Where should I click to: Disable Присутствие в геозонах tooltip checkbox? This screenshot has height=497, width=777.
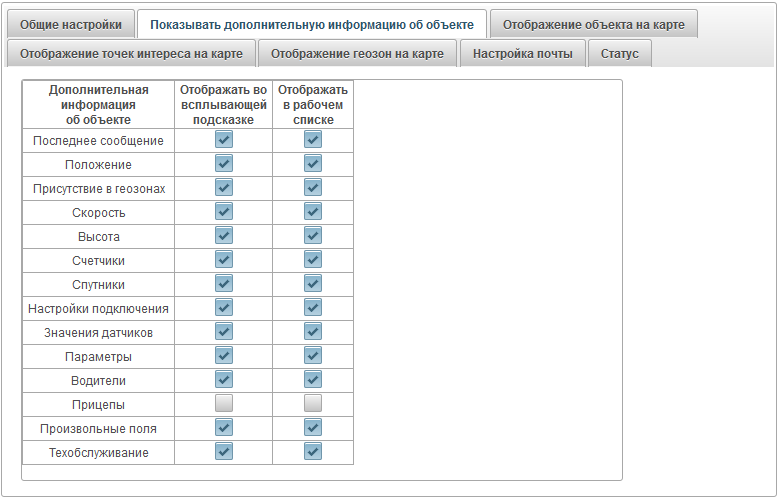(x=224, y=188)
